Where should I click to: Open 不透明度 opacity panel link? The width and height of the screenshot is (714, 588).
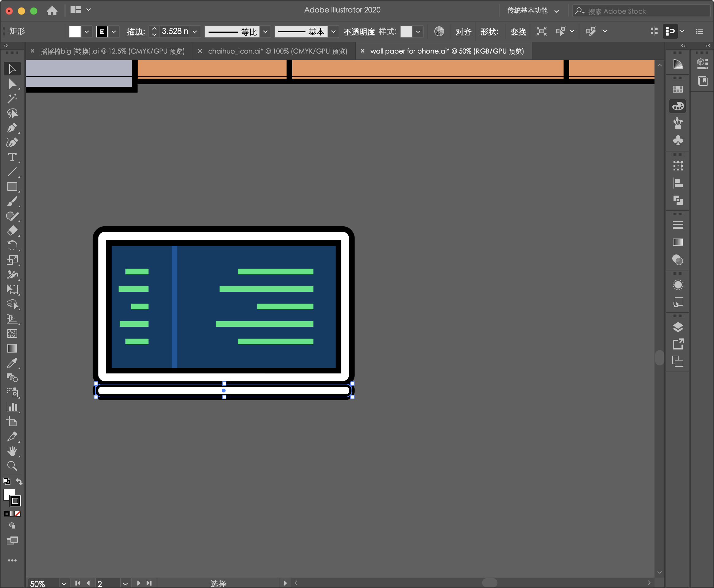(359, 32)
